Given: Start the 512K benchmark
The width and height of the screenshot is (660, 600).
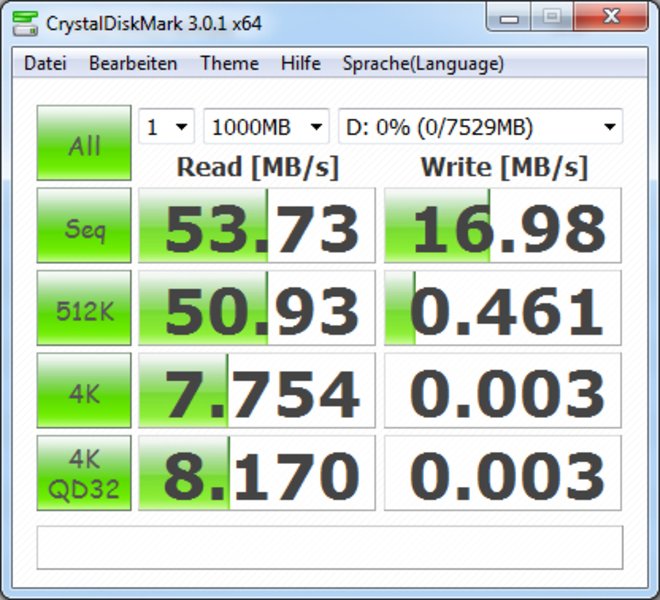Looking at the screenshot, I should point(84,308).
